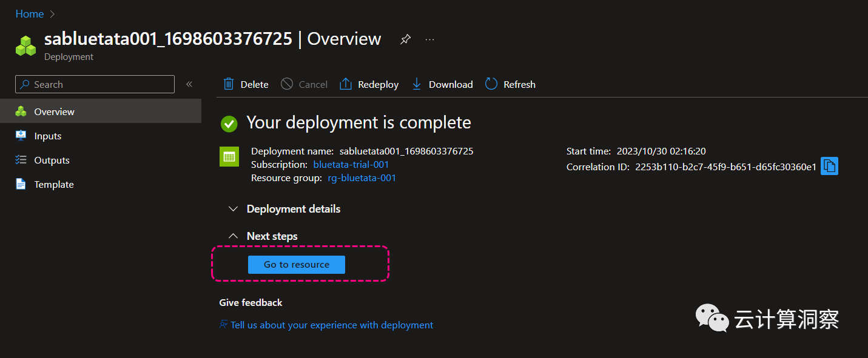Screen dimensions: 868x358
Task: Open the Inputs menu item
Action: [48, 136]
